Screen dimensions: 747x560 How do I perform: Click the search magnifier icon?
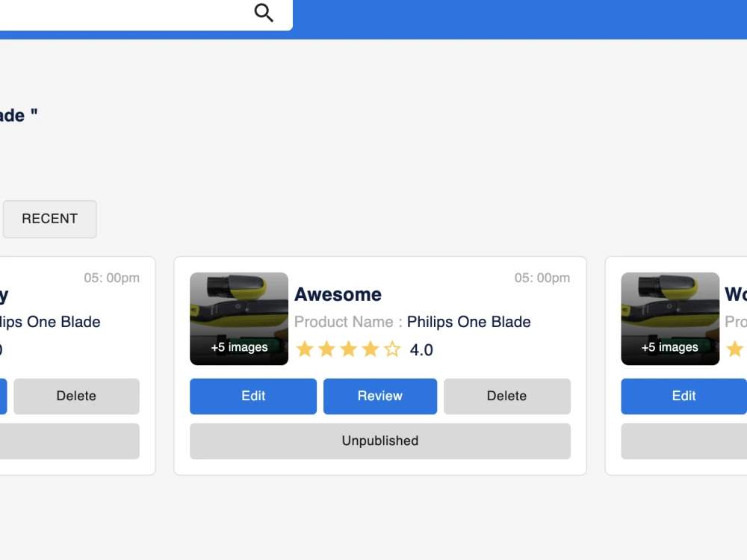(x=264, y=13)
